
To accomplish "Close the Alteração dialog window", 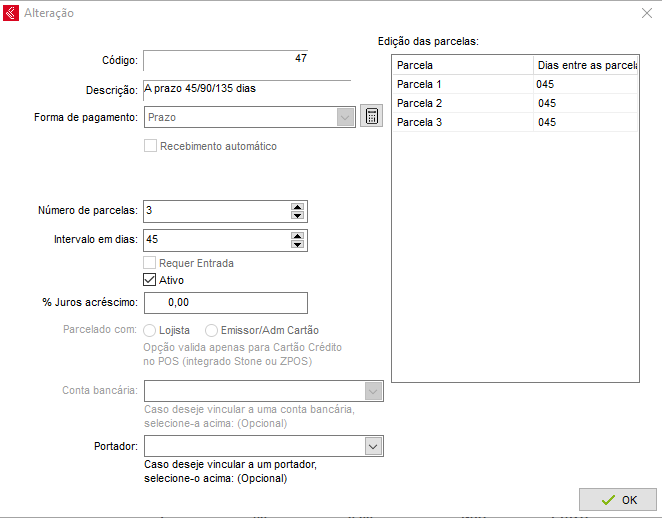I will (x=645, y=13).
